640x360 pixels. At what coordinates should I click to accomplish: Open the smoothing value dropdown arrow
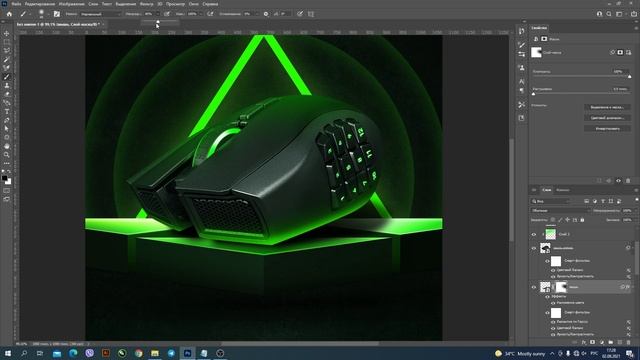pyautogui.click(x=256, y=14)
